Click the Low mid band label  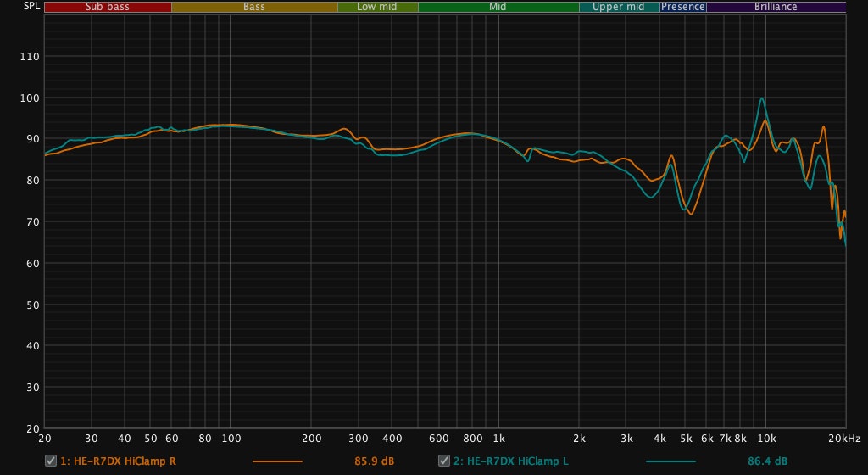click(x=377, y=7)
